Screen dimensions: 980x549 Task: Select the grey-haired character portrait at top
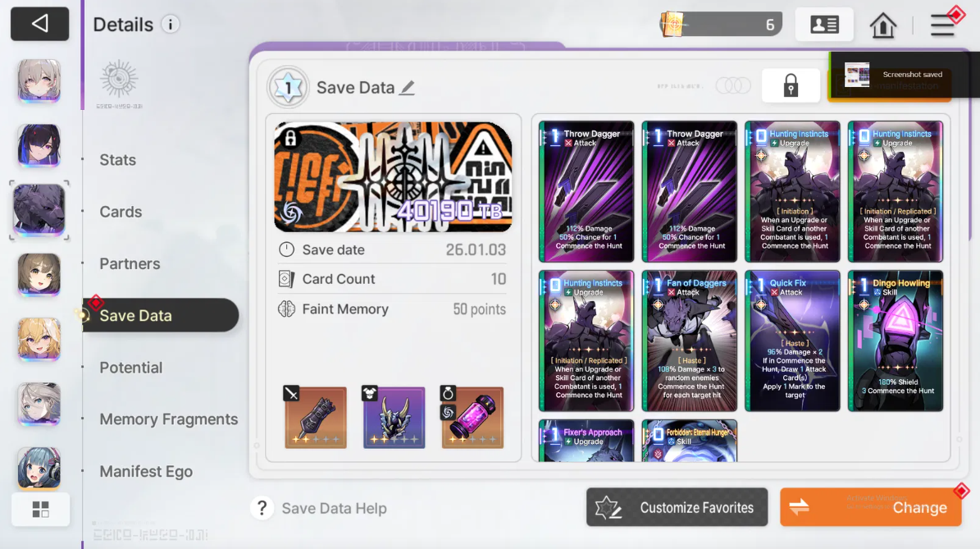click(39, 80)
